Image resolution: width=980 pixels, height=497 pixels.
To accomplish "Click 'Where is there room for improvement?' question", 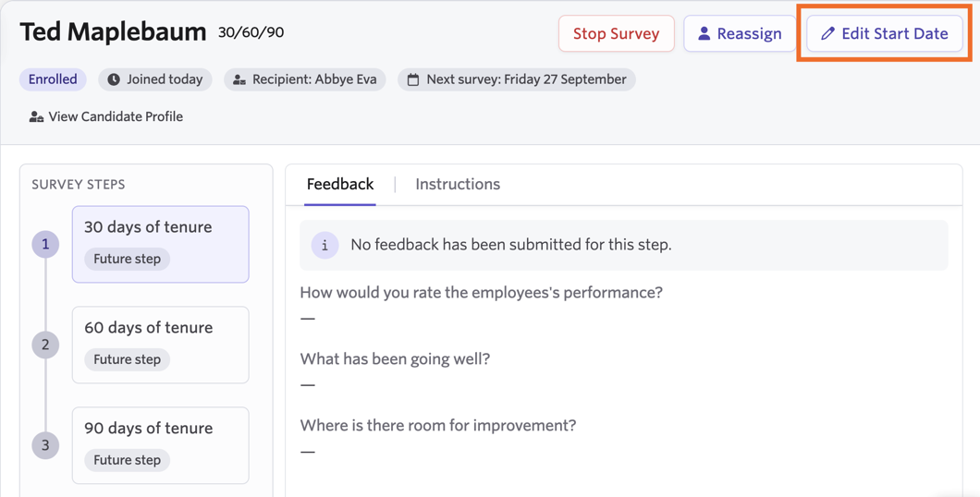I will click(438, 425).
